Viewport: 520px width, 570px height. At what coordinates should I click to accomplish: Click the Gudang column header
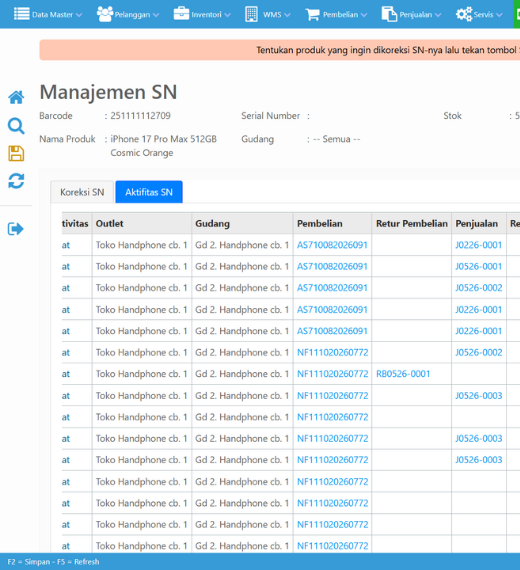pyautogui.click(x=212, y=224)
